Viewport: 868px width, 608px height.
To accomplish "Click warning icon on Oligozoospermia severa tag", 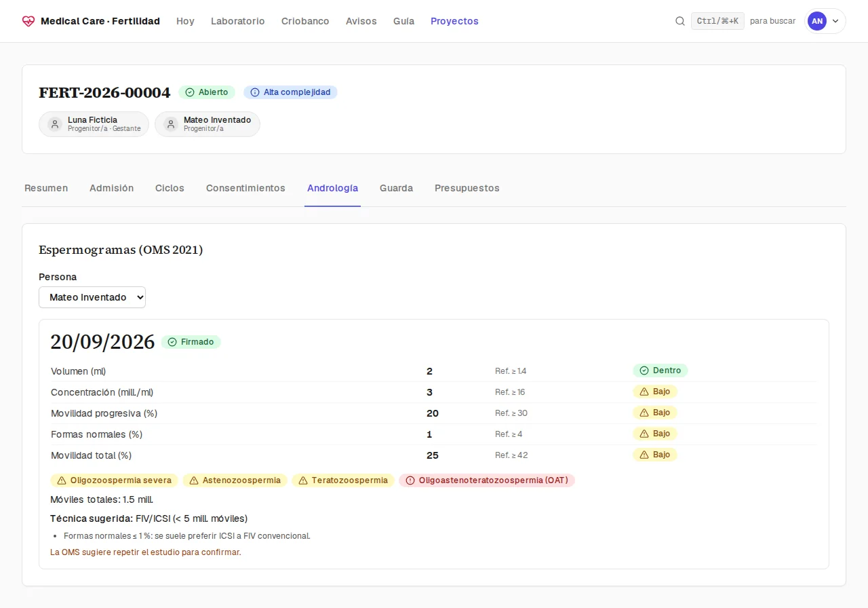I will [62, 480].
